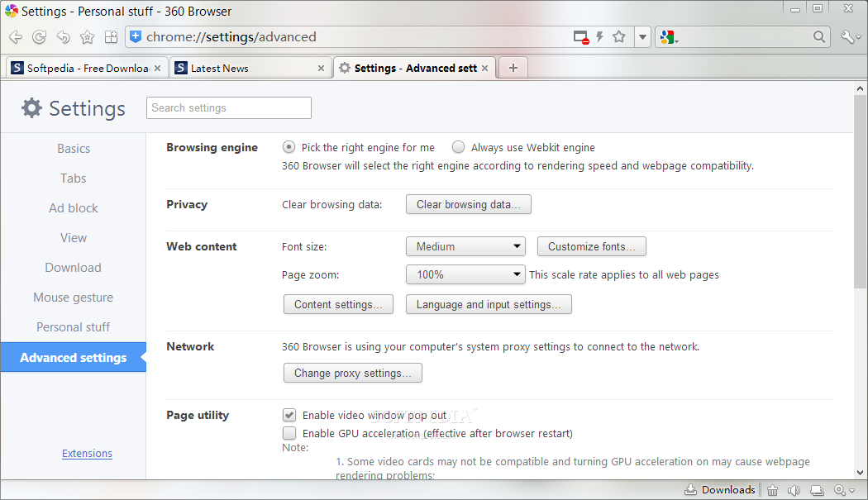Open View settings section
The image size is (868, 500).
(74, 238)
